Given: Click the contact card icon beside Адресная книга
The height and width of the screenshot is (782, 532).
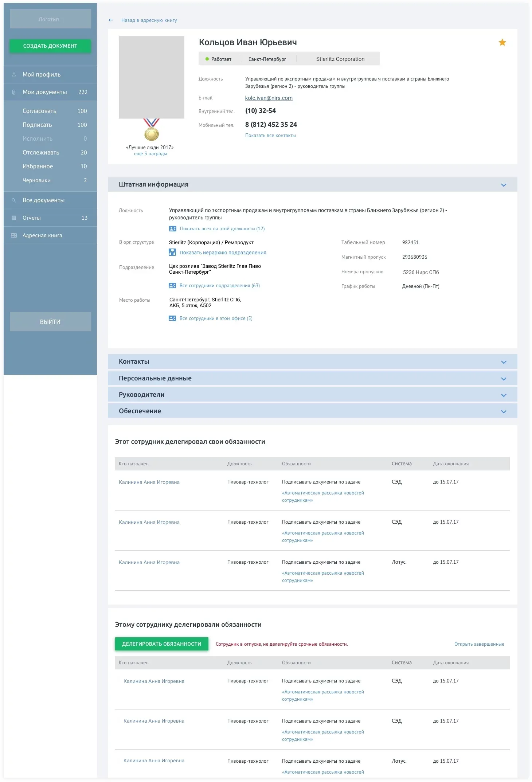Looking at the screenshot, I should pyautogui.click(x=14, y=235).
